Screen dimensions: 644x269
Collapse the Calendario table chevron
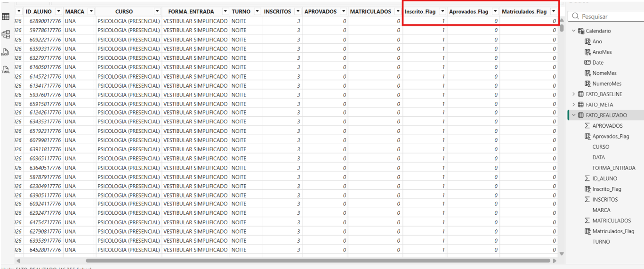pyautogui.click(x=574, y=31)
